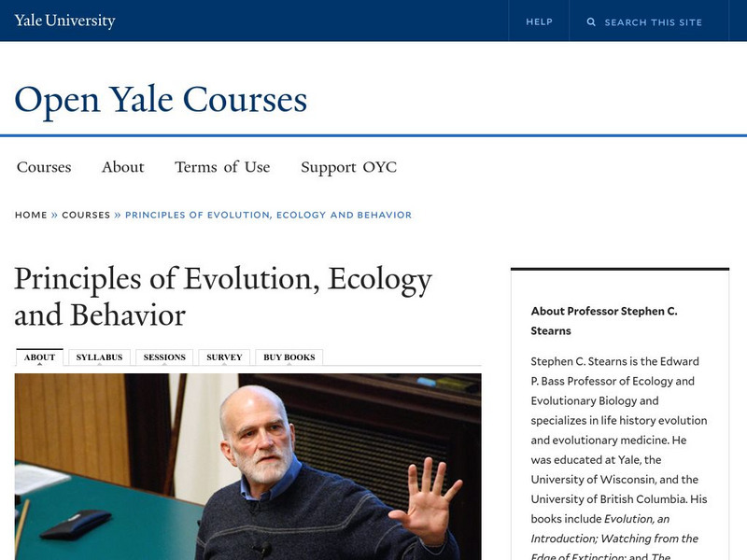This screenshot has height=560, width=747.
Task: Switch to the About tab
Action: tap(39, 357)
